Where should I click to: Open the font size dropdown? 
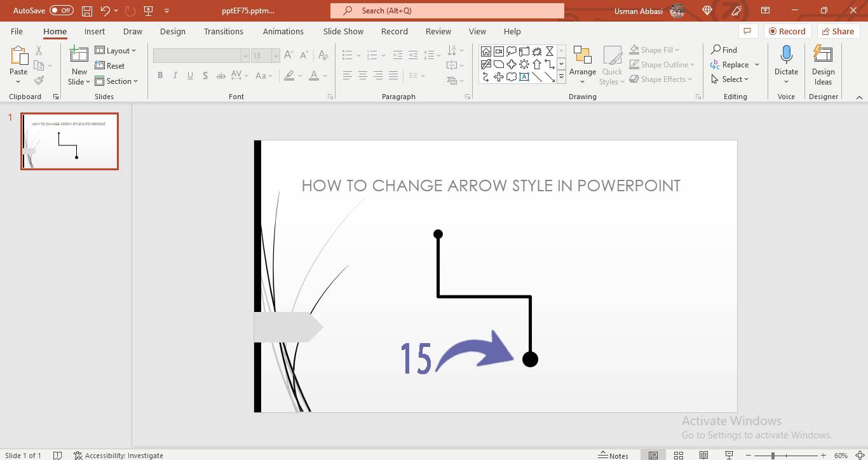click(276, 56)
